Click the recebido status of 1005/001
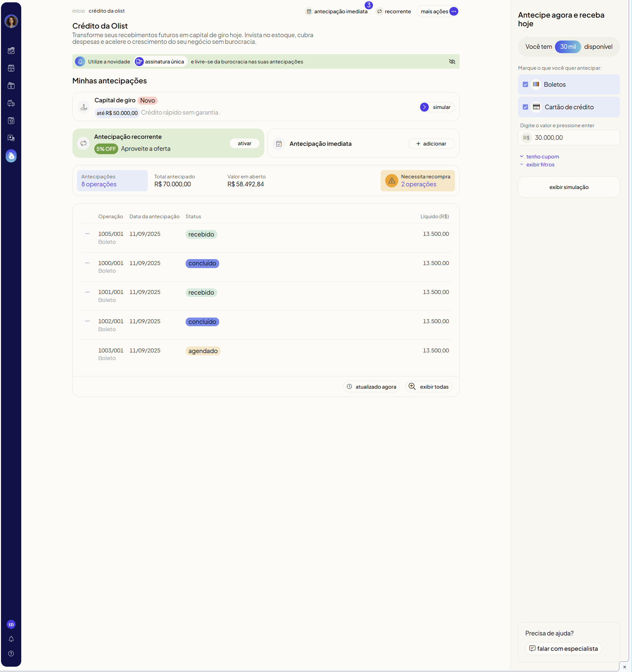The width and height of the screenshot is (632, 672). [201, 235]
